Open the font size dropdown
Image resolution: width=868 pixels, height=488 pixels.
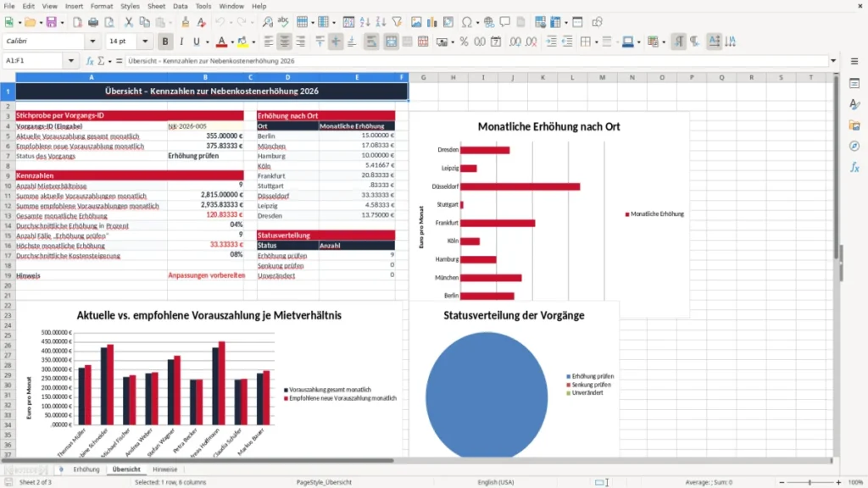tap(145, 41)
